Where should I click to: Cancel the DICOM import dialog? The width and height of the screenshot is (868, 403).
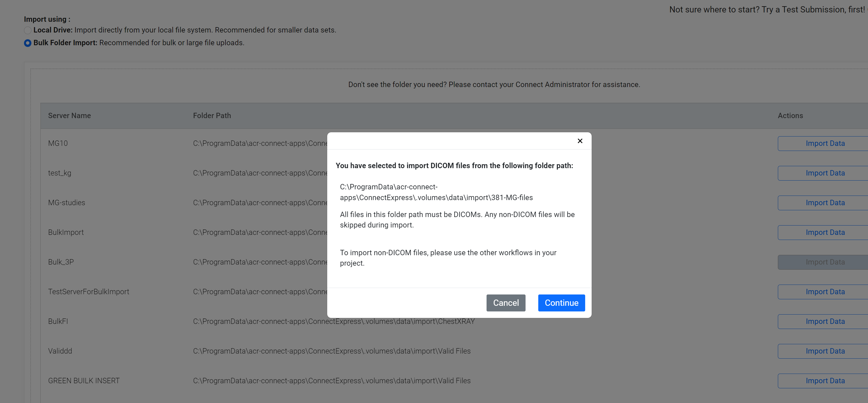pyautogui.click(x=505, y=303)
